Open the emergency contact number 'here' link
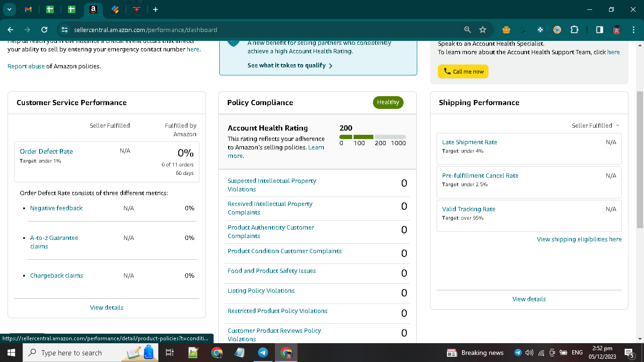The width and height of the screenshot is (644, 362). [193, 49]
